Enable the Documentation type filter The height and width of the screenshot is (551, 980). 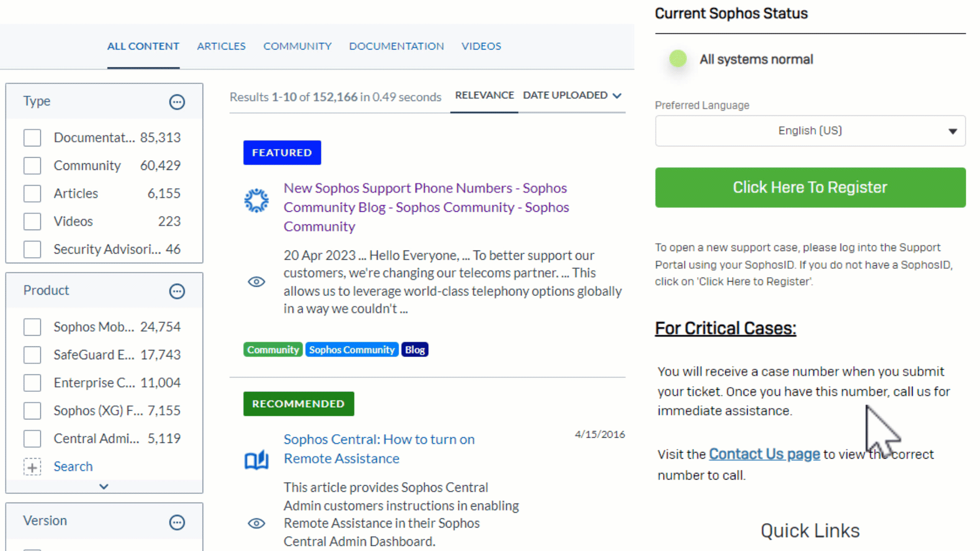32,137
